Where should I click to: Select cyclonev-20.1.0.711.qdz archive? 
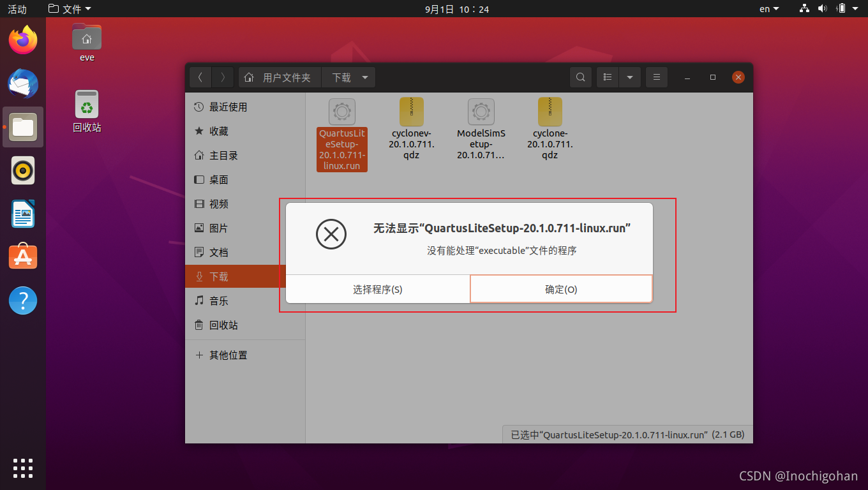[412, 128]
